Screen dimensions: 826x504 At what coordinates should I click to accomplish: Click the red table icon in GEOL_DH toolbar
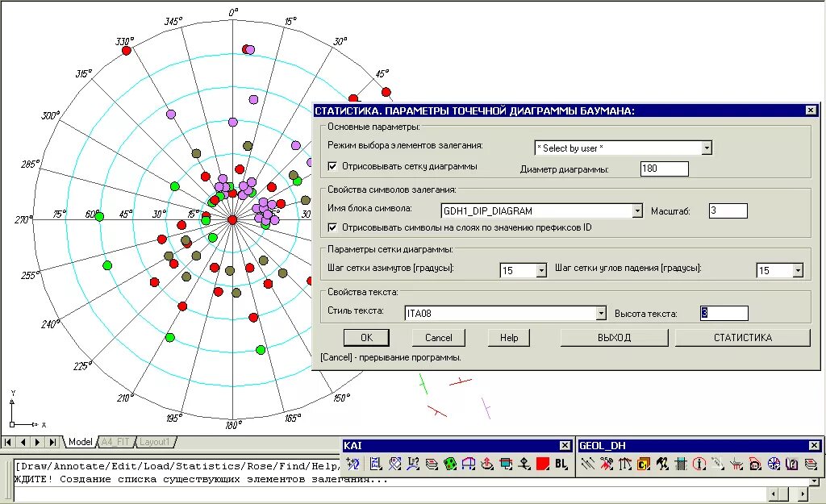pos(736,464)
